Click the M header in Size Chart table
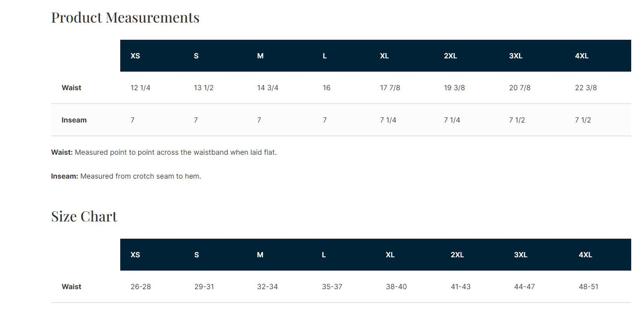The image size is (644, 313). [x=260, y=255]
